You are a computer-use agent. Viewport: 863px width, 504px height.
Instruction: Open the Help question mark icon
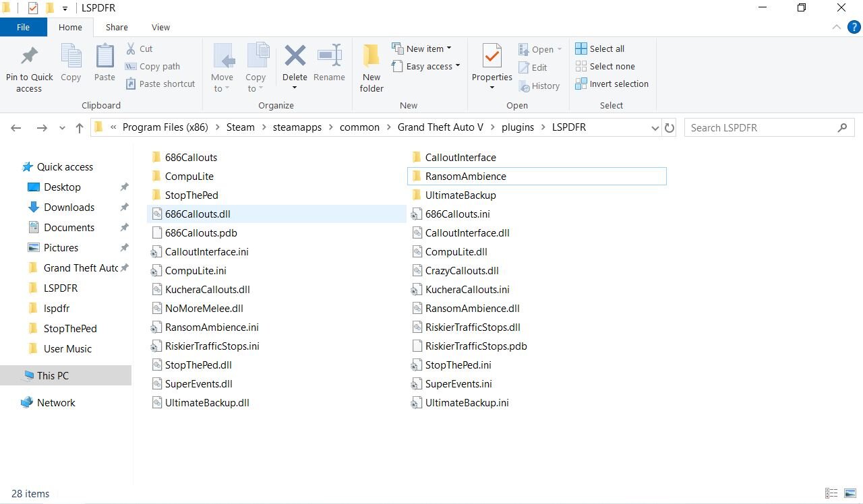[x=853, y=28]
